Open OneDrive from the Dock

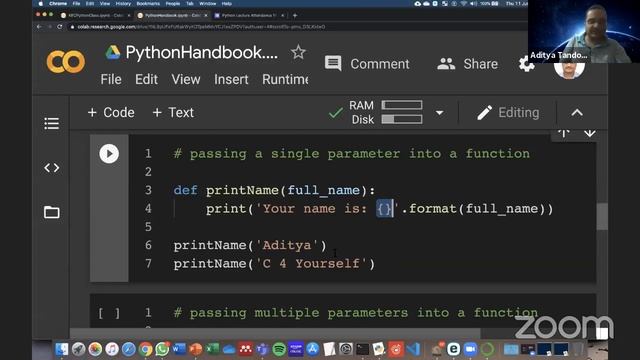pyautogui.click(x=229, y=349)
